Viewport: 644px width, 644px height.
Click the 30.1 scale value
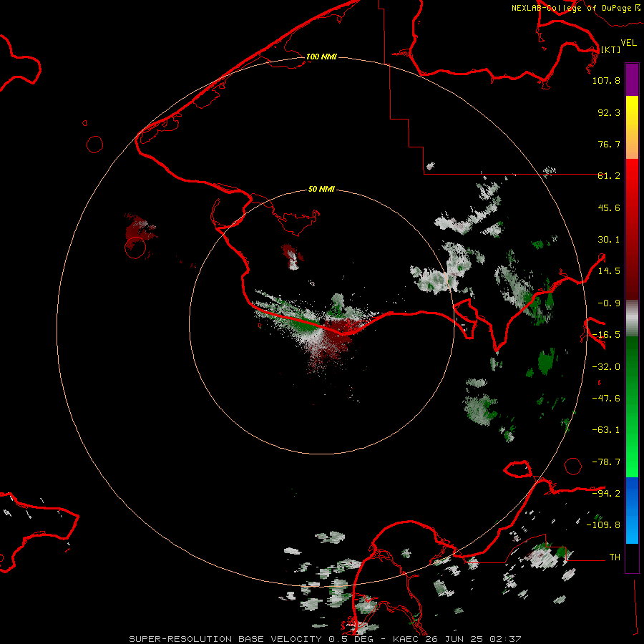pos(609,240)
